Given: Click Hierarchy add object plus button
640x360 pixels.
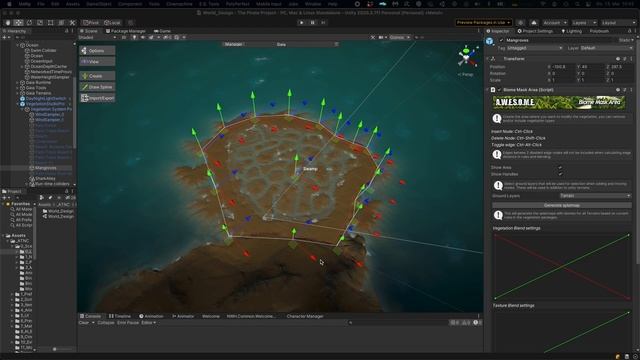Looking at the screenshot, I should (4, 37).
